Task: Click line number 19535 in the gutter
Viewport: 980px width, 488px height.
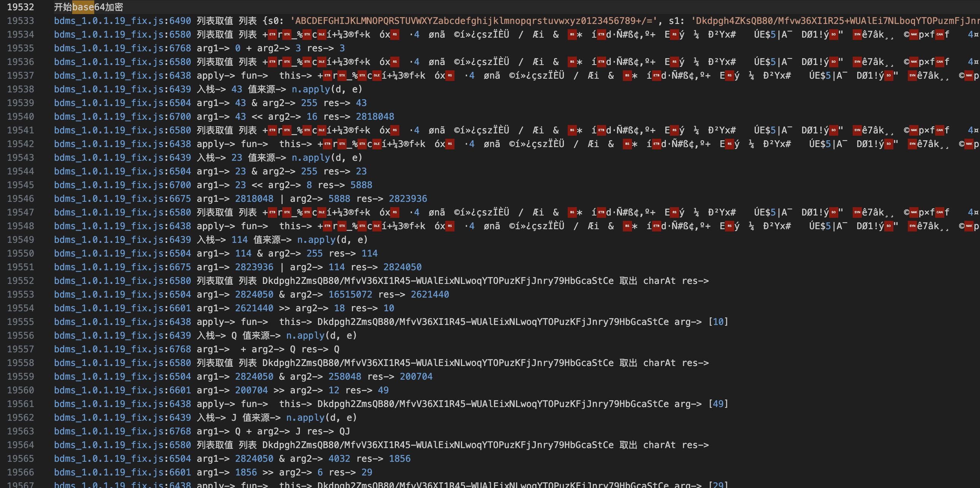Action: 21,48
